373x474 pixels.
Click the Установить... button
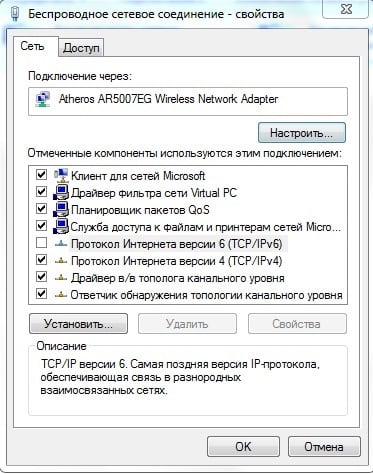[78, 324]
